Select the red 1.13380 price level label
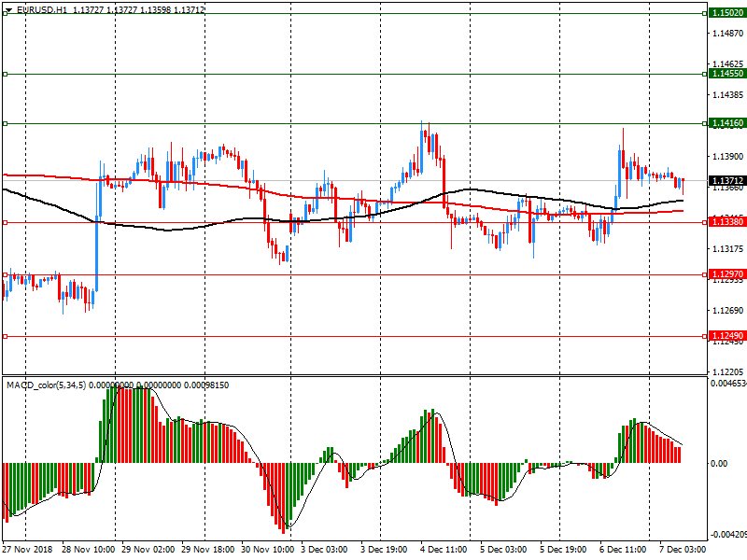Viewport: 747px width, 560px height. point(726,221)
